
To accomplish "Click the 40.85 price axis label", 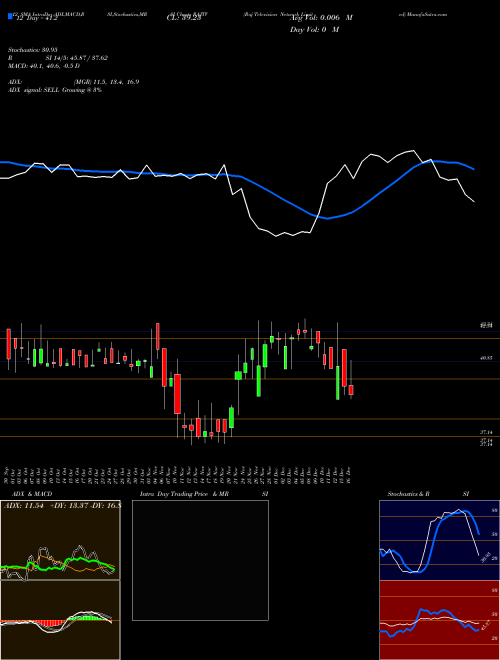I will pyautogui.click(x=486, y=358).
